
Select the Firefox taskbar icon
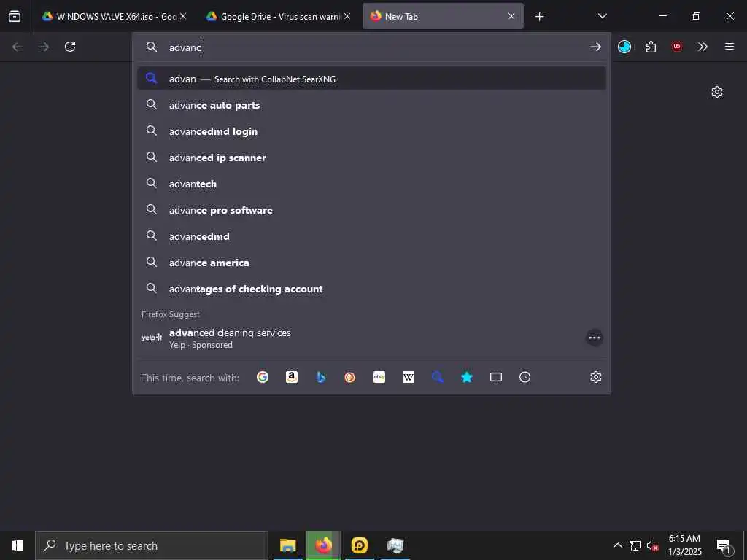pos(323,545)
